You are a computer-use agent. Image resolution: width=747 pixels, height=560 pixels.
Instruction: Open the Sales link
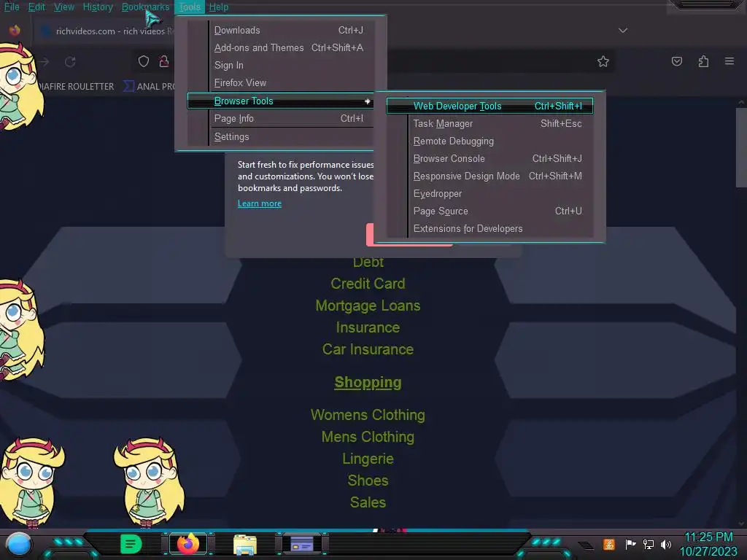point(368,503)
